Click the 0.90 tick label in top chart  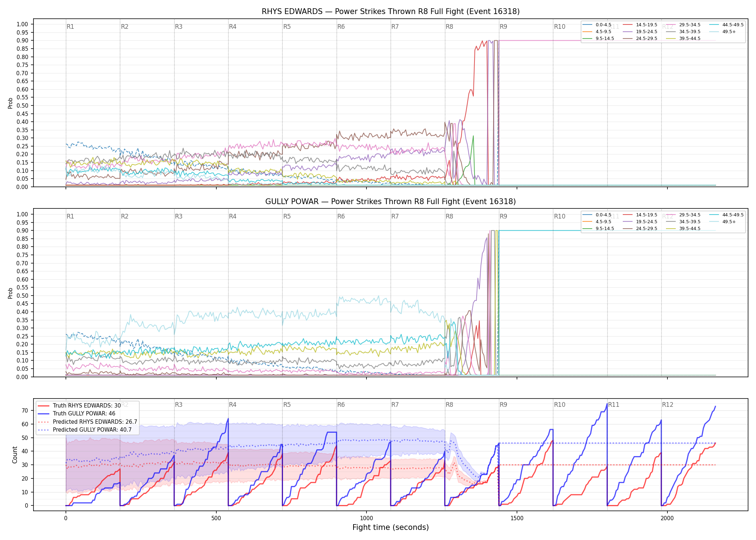22,41
